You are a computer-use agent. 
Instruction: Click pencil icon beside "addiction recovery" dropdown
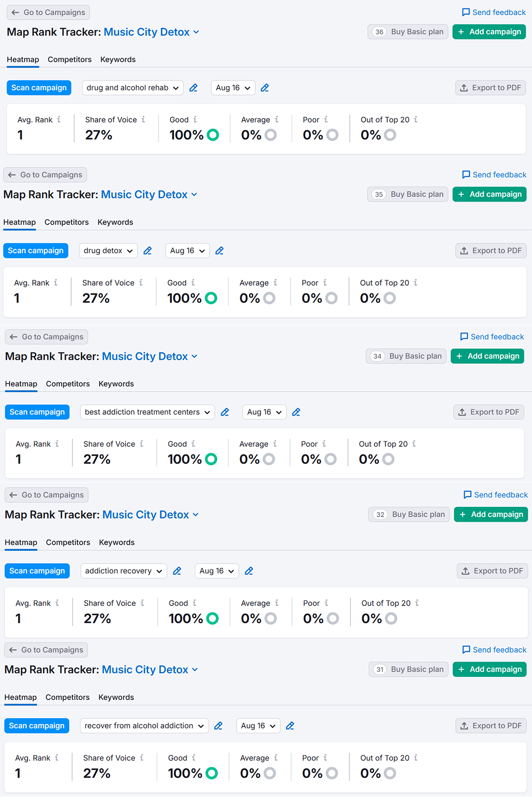tap(177, 571)
